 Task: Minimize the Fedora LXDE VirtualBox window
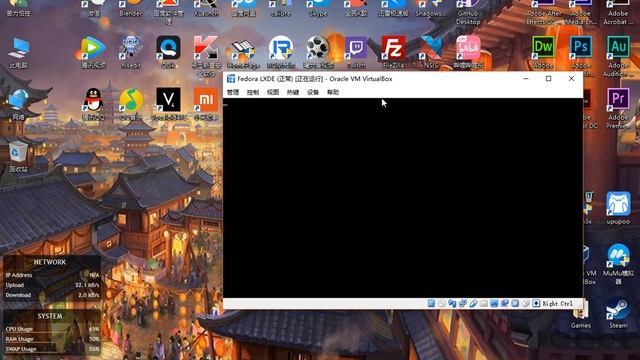click(526, 79)
